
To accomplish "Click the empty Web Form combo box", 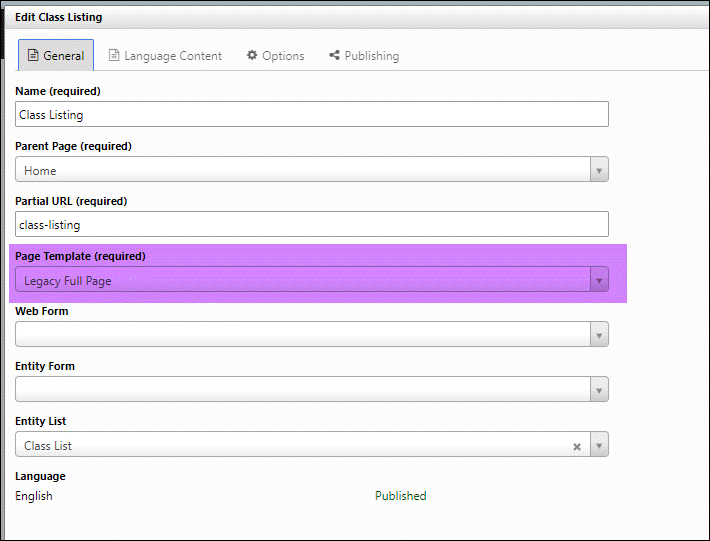I will point(300,335).
